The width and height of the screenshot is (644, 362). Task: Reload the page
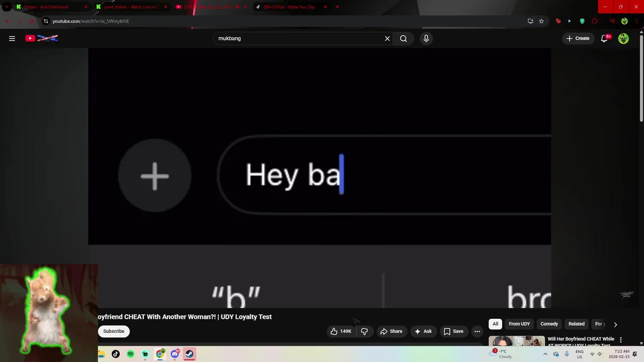[32, 21]
